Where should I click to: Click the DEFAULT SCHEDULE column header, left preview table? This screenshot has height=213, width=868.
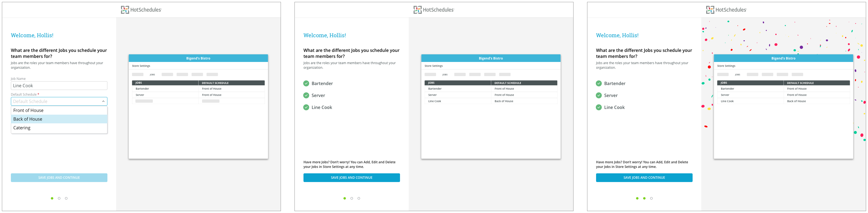click(x=231, y=83)
